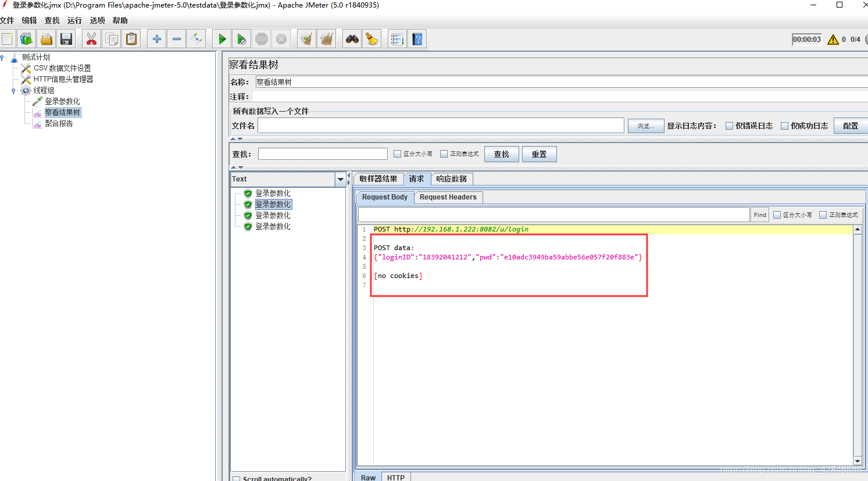Image resolution: width=868 pixels, height=481 pixels.
Task: Open the 选项 menu
Action: pos(97,20)
